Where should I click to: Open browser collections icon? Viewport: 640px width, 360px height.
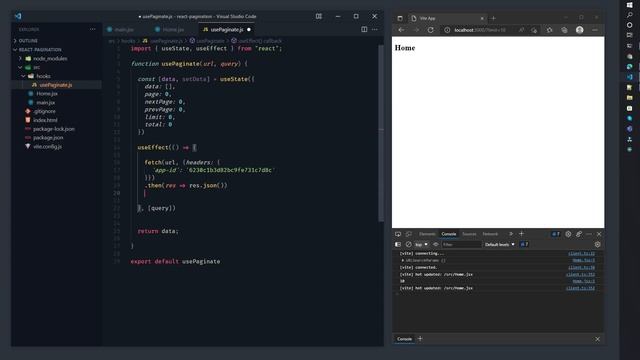[x=564, y=30]
